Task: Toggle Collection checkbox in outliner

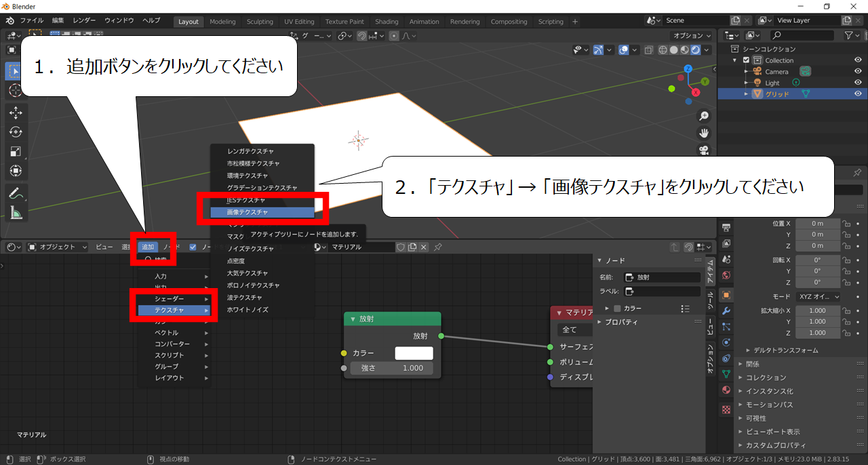Action: pos(747,60)
